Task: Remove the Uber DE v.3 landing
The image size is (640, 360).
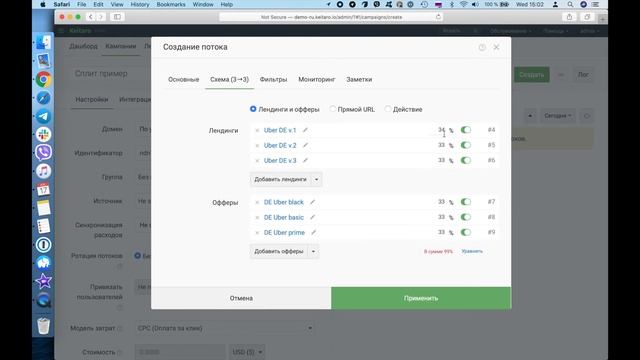Action: [257, 161]
